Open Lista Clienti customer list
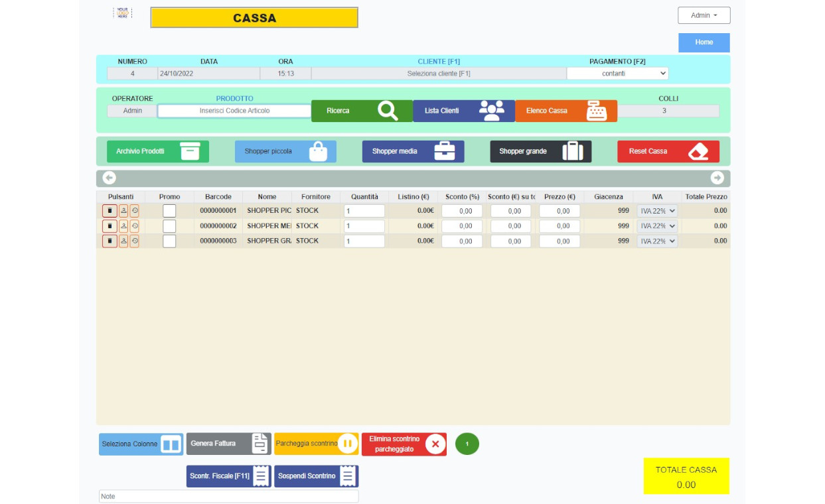This screenshot has width=825, height=504. point(464,111)
